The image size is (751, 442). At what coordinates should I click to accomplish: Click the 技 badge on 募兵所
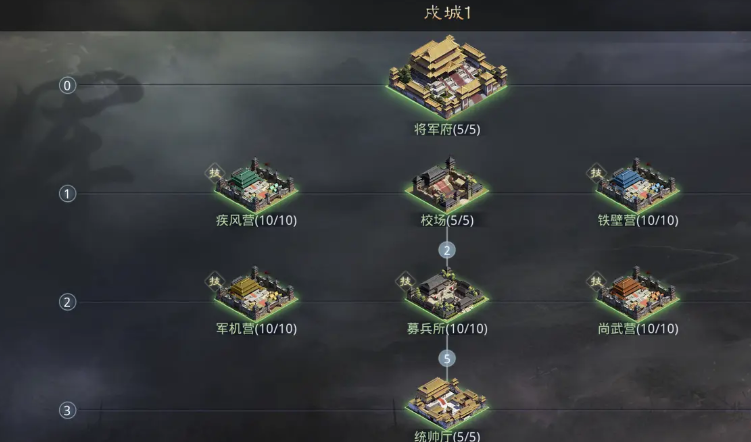(405, 281)
